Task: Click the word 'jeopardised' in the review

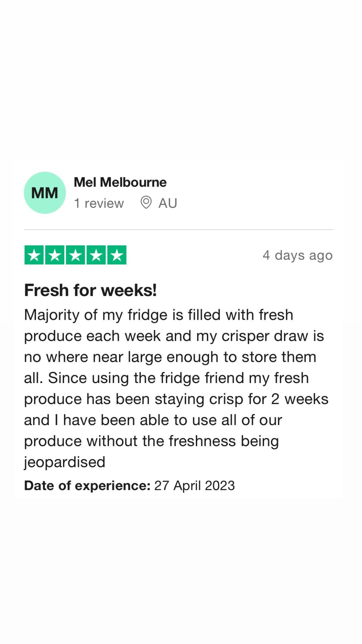Action: point(65,463)
